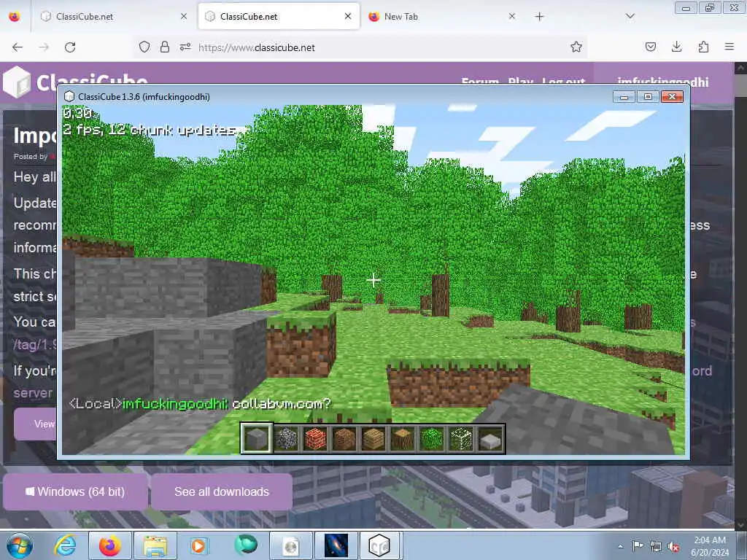The image size is (747, 560).
Task: Show hidden system tray icons
Action: pyautogui.click(x=620, y=547)
